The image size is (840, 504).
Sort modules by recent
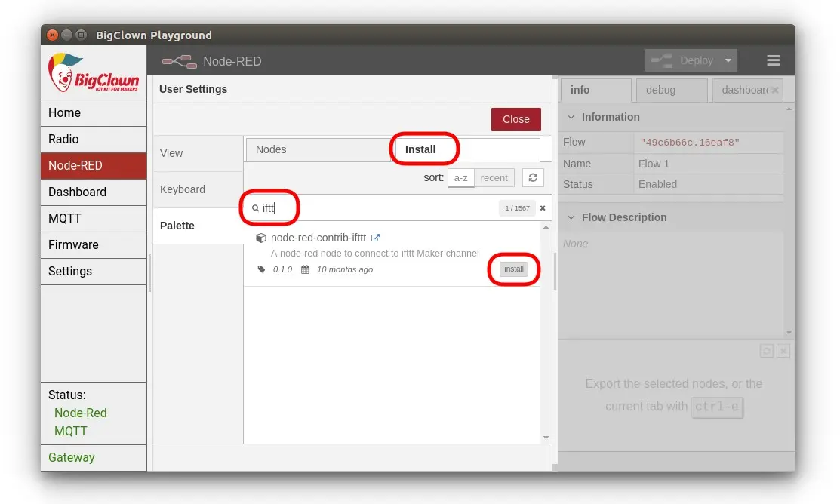coord(494,178)
